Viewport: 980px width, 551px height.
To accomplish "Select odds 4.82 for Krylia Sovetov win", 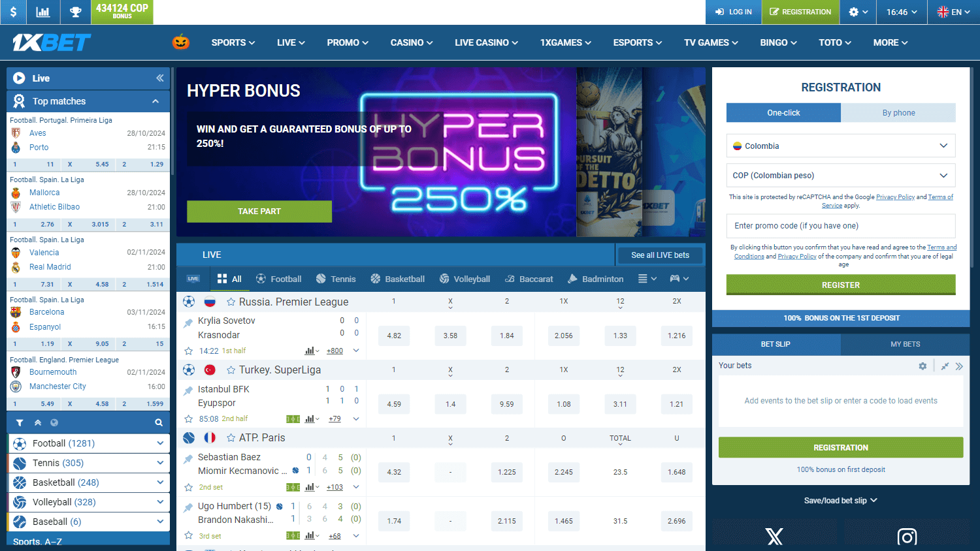I will pyautogui.click(x=394, y=336).
